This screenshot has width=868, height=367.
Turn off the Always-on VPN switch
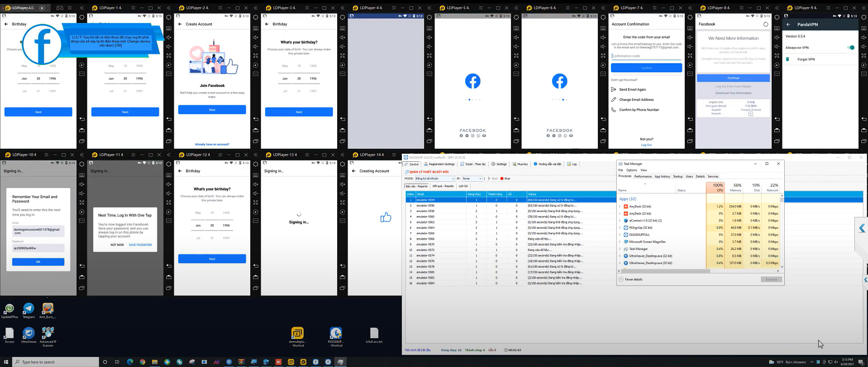click(851, 47)
